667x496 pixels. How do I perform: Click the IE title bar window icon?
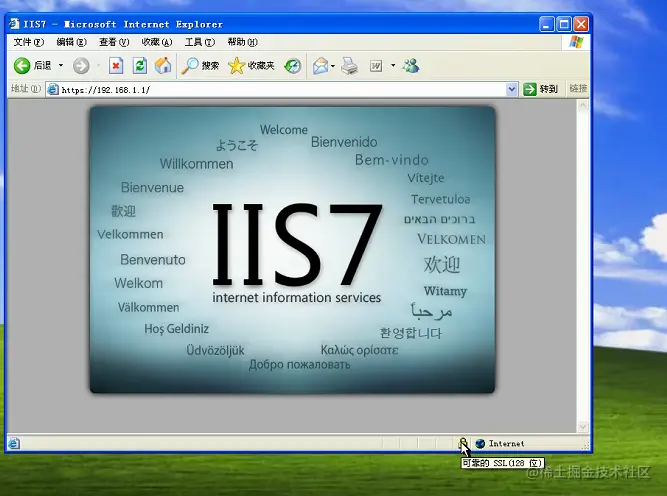pos(14,24)
